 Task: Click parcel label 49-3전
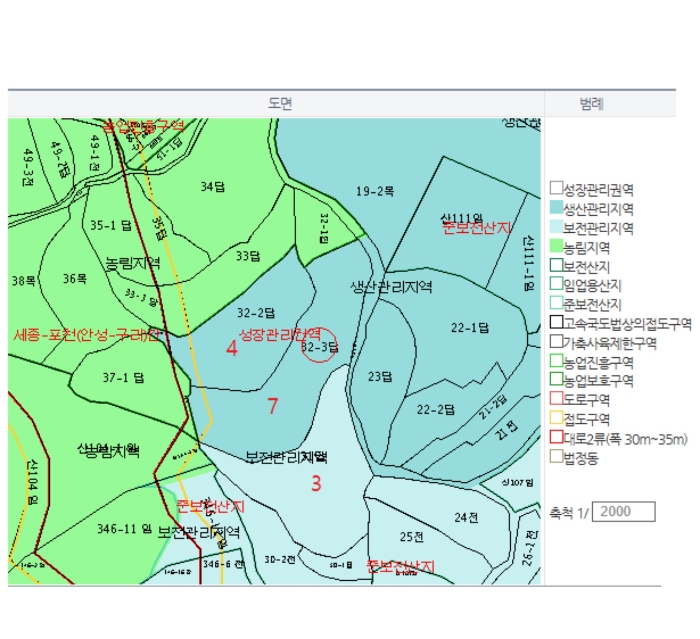(28, 168)
